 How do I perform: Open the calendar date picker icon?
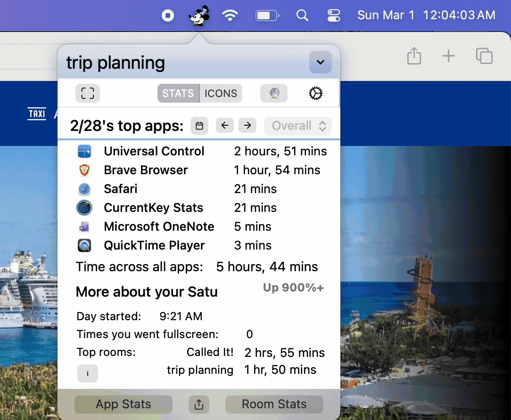[x=199, y=126]
